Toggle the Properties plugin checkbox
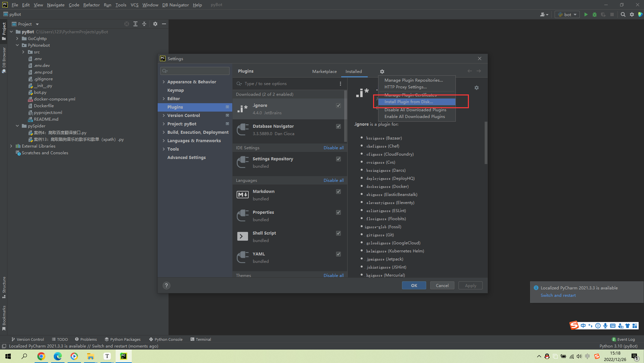This screenshot has height=363, width=644. pyautogui.click(x=338, y=212)
